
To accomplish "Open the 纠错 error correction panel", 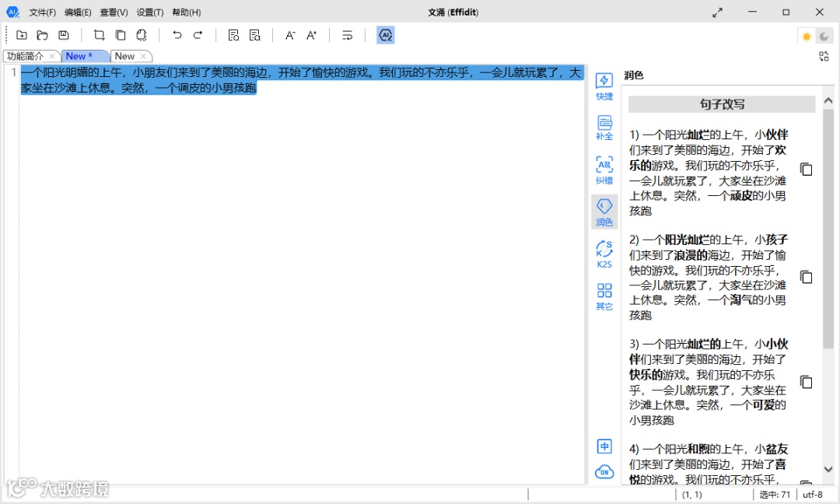I will (x=604, y=170).
